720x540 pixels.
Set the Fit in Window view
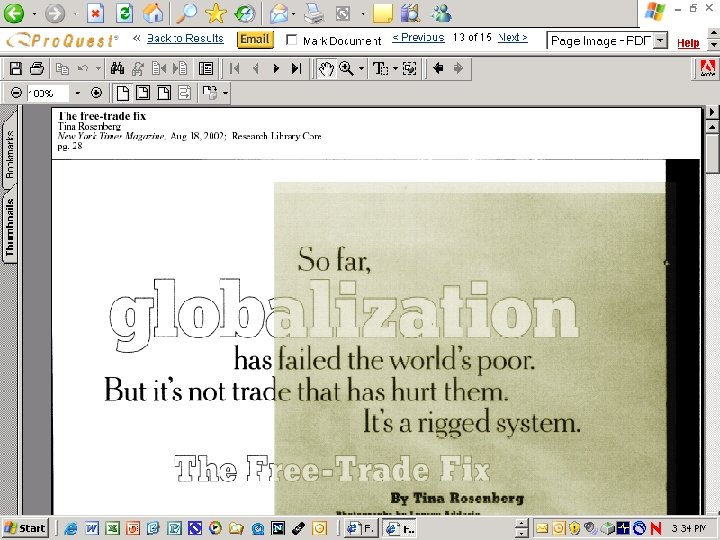tap(143, 93)
